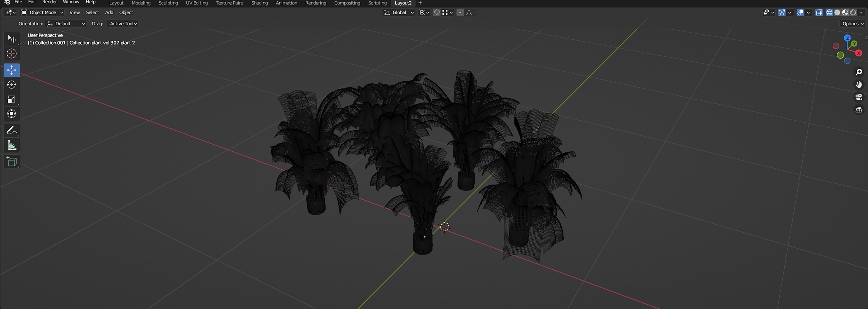Toggle camera view via camera icon

[859, 97]
